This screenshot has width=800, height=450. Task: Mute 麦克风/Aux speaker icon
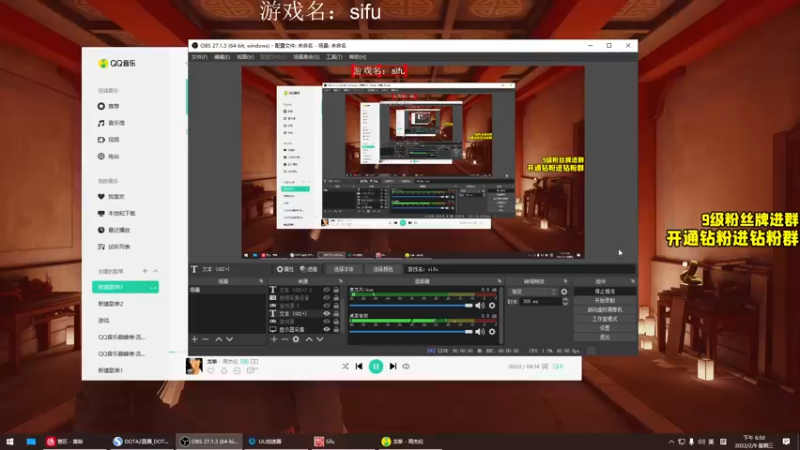click(480, 306)
